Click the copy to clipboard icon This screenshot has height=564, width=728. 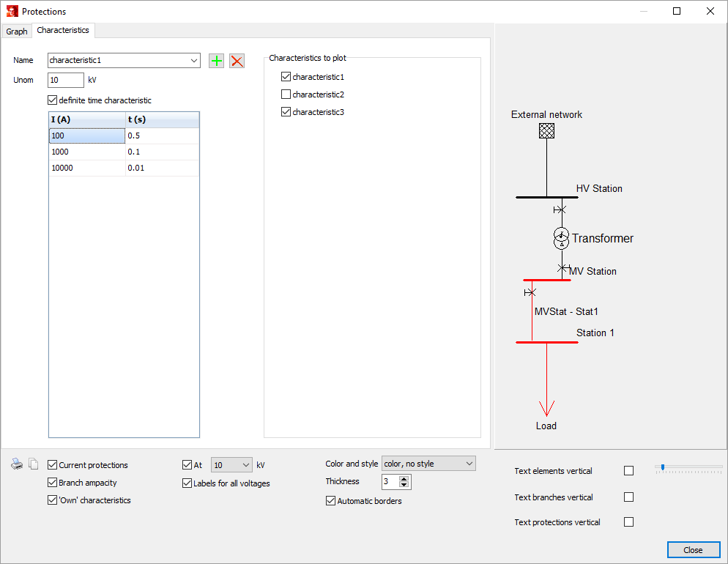(x=33, y=464)
